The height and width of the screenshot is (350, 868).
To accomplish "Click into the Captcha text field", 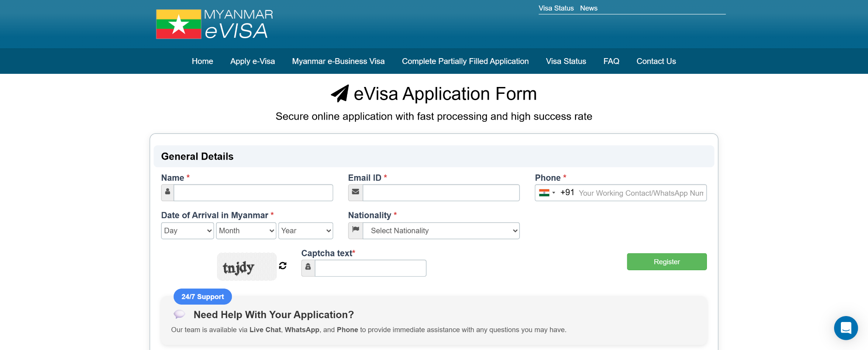I will 370,268.
